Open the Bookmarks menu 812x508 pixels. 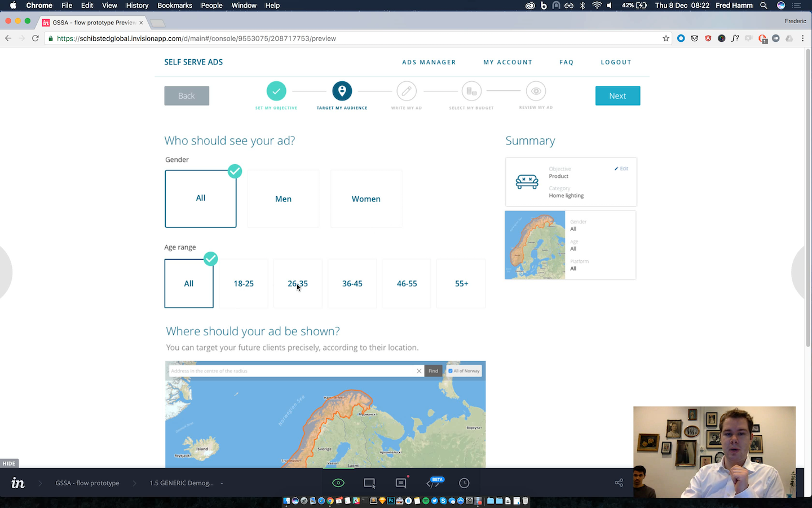pyautogui.click(x=175, y=5)
